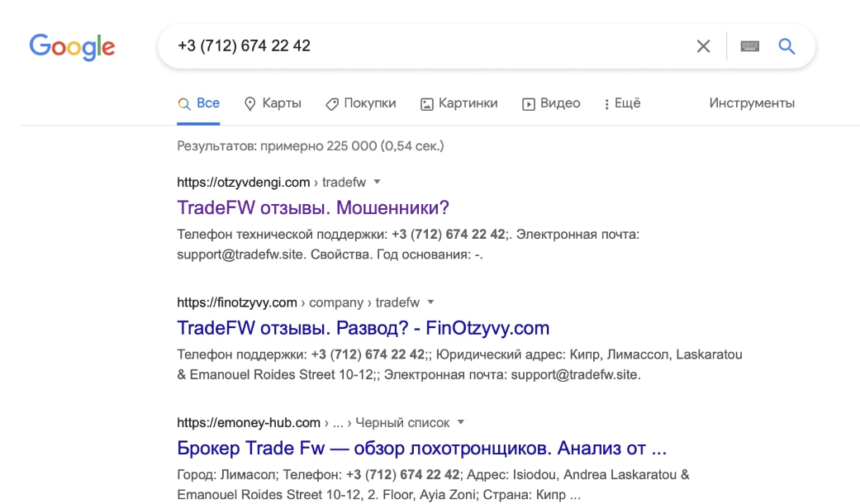Viewport: 860px width, 504px height.
Task: Click the magnifying glass search icon
Action: pos(786,46)
